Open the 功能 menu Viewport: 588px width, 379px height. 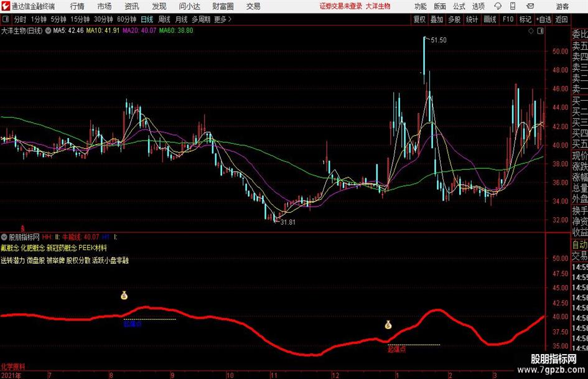click(x=421, y=6)
